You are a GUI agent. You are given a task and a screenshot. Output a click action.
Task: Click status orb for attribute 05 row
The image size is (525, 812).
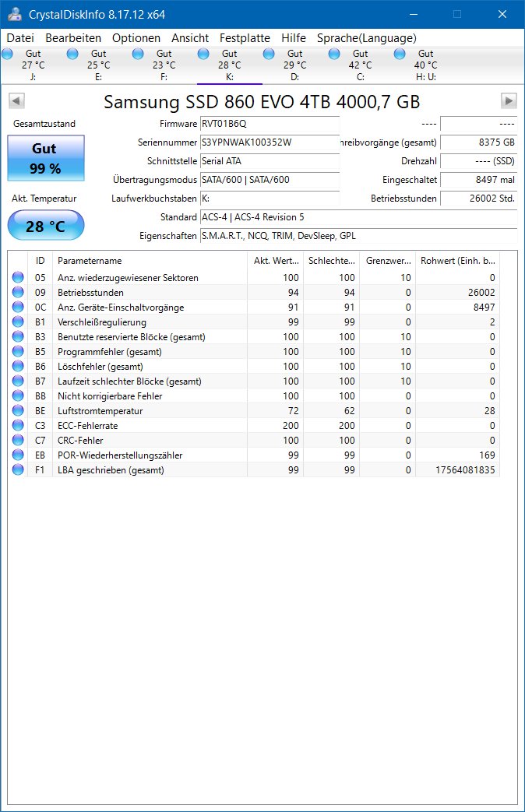tap(18, 277)
